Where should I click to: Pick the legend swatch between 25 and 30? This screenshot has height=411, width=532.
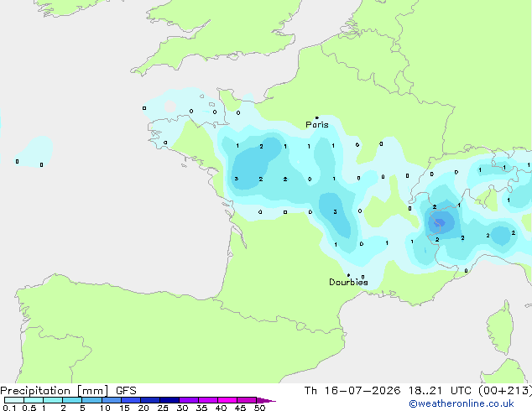click(170, 400)
